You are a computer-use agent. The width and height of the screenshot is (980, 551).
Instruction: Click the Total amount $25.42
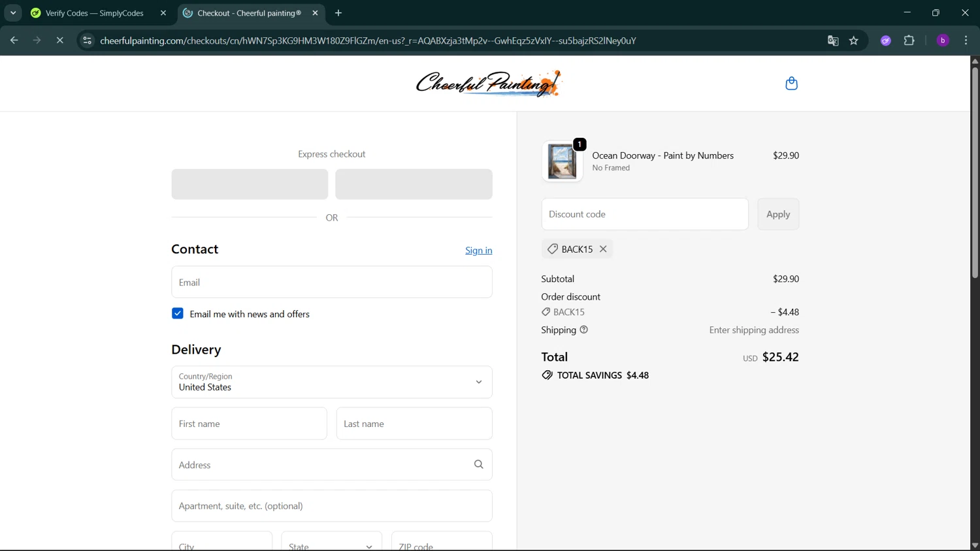pyautogui.click(x=780, y=357)
